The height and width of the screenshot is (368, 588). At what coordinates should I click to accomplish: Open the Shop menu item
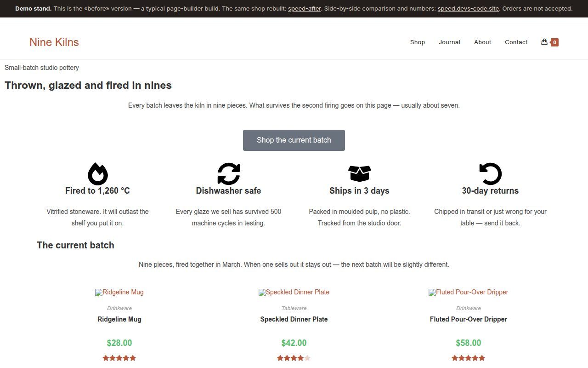coord(418,42)
